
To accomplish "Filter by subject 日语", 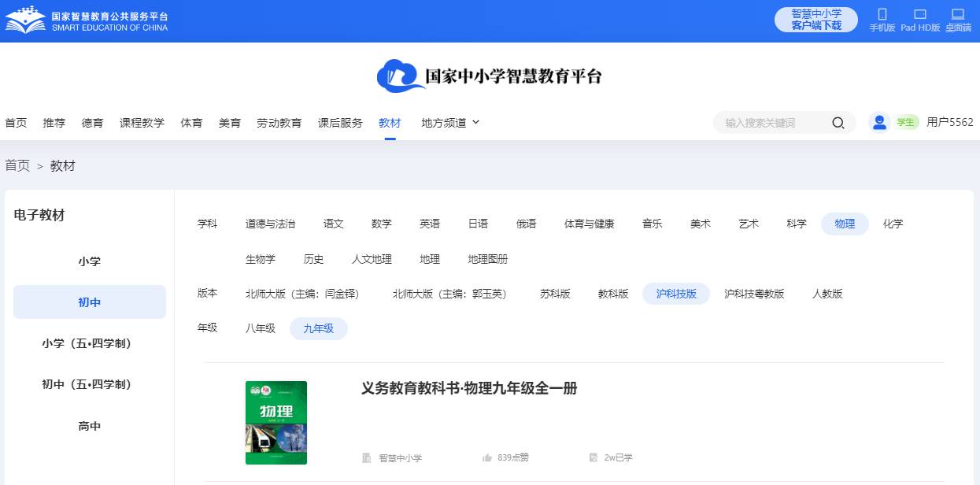I will point(478,224).
